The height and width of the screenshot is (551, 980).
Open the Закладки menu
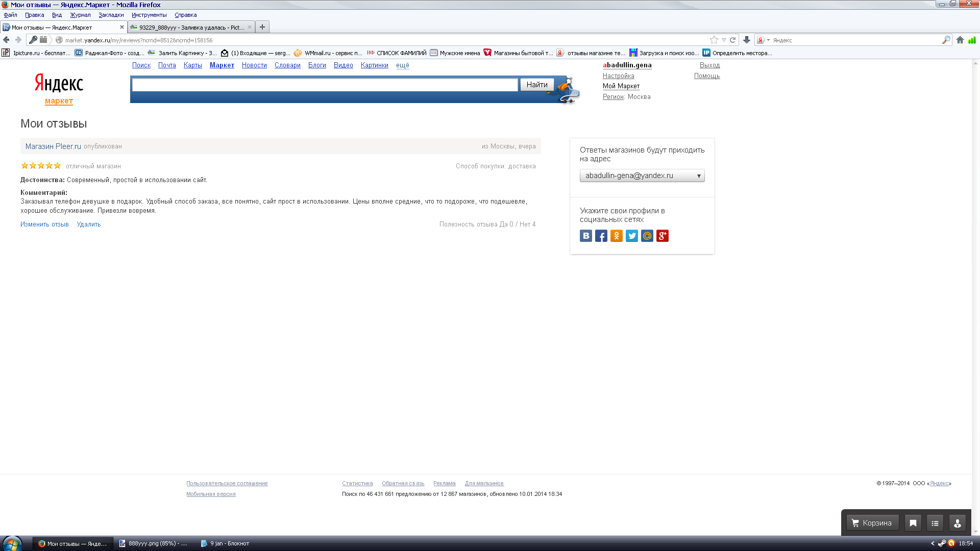click(x=111, y=15)
